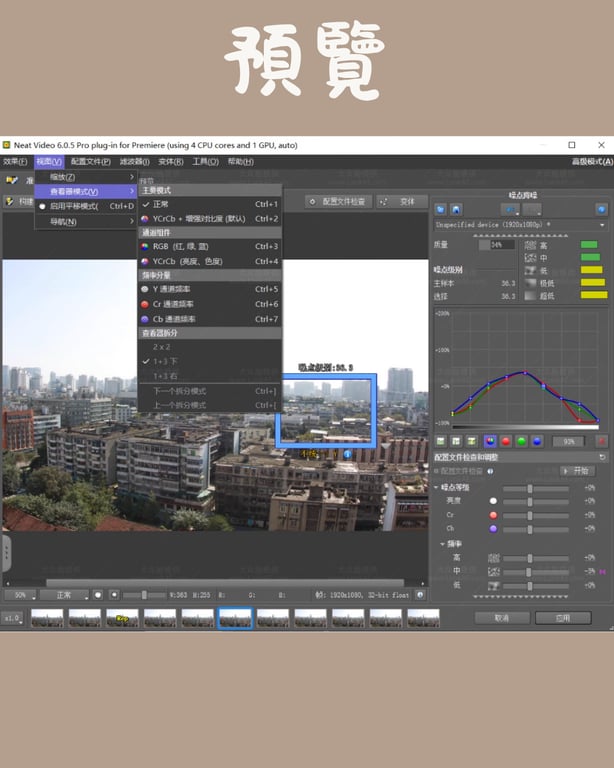Open the 正常 viewer mode dropdown below preview

pos(65,595)
